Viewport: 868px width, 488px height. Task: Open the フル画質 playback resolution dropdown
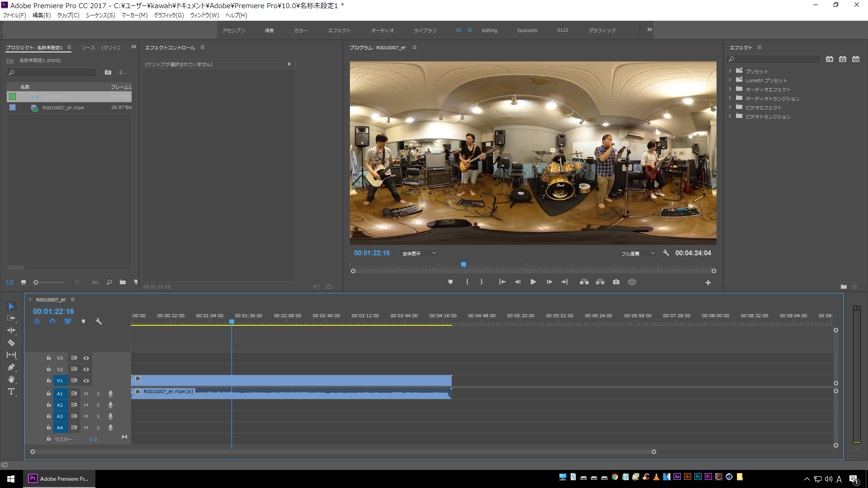pyautogui.click(x=637, y=253)
